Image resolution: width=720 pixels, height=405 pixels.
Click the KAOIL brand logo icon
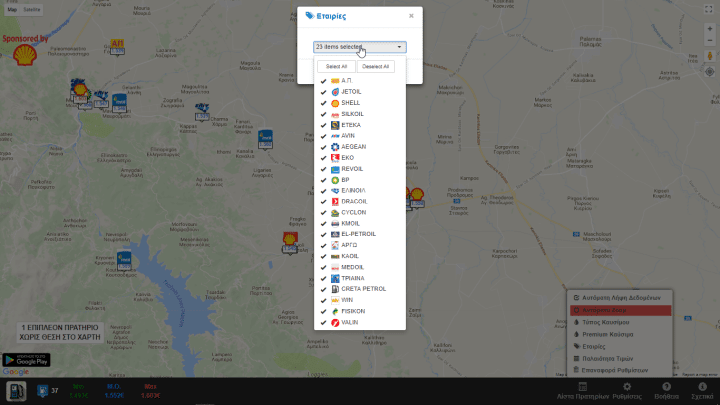(x=335, y=256)
